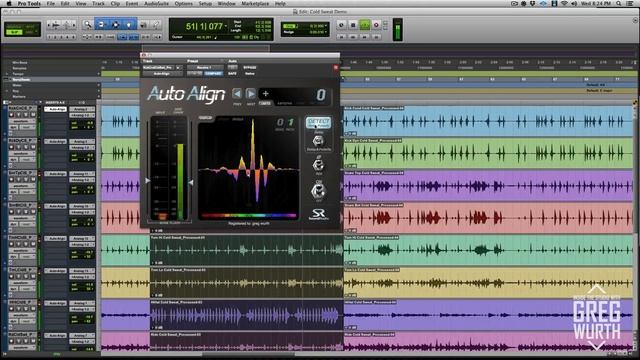Click zoom preset button 5
Viewport: 640px width, 360px height.
(x=73, y=37)
